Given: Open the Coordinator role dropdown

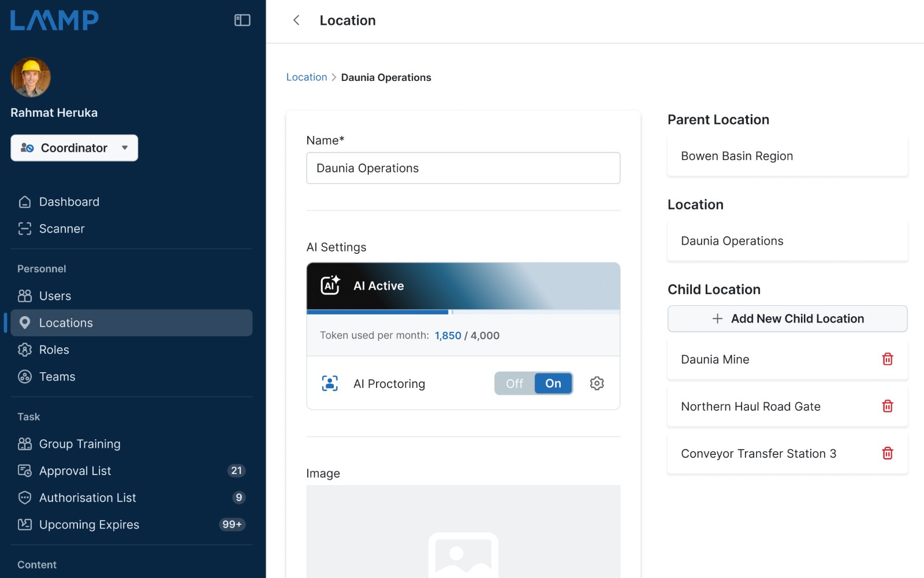Looking at the screenshot, I should tap(74, 148).
